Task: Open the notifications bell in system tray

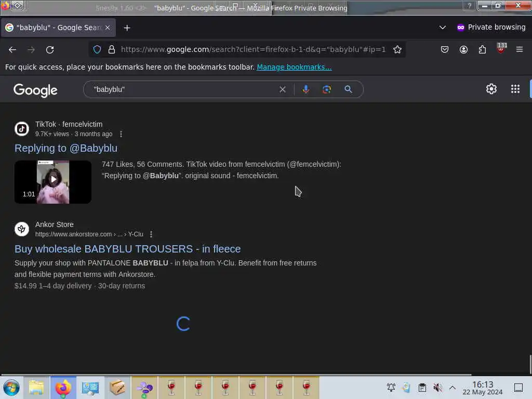Action: click(391, 387)
